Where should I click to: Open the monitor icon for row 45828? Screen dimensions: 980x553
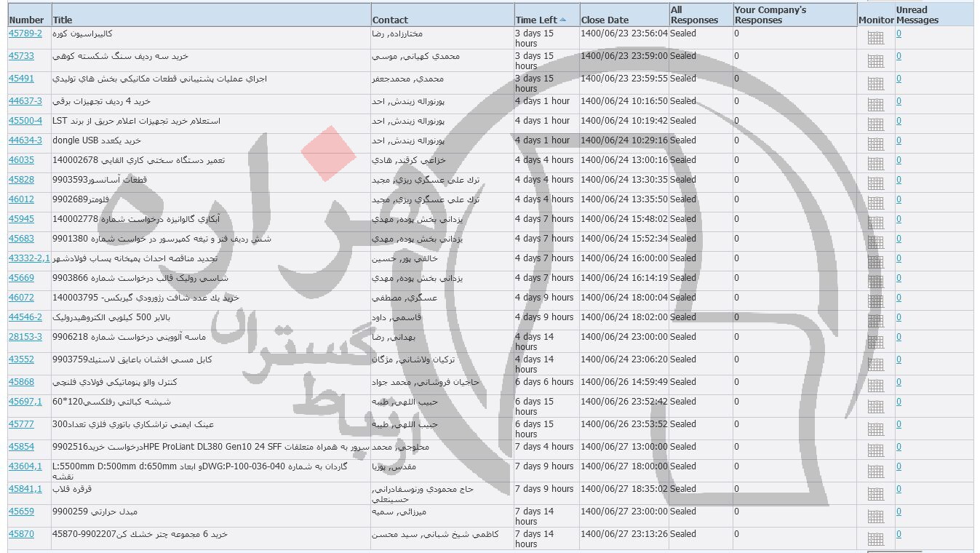875,183
